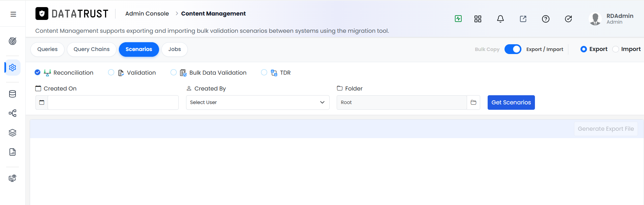
Task: Open the Select User dropdown
Action: pyautogui.click(x=258, y=102)
